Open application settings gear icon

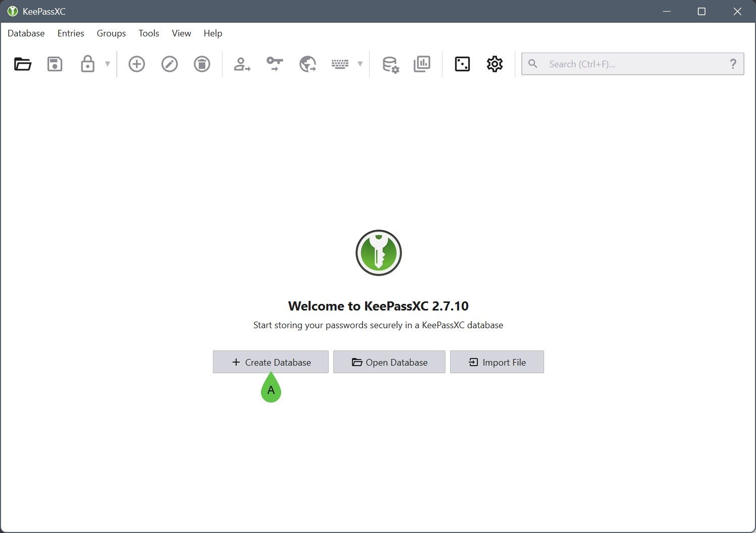pos(495,64)
